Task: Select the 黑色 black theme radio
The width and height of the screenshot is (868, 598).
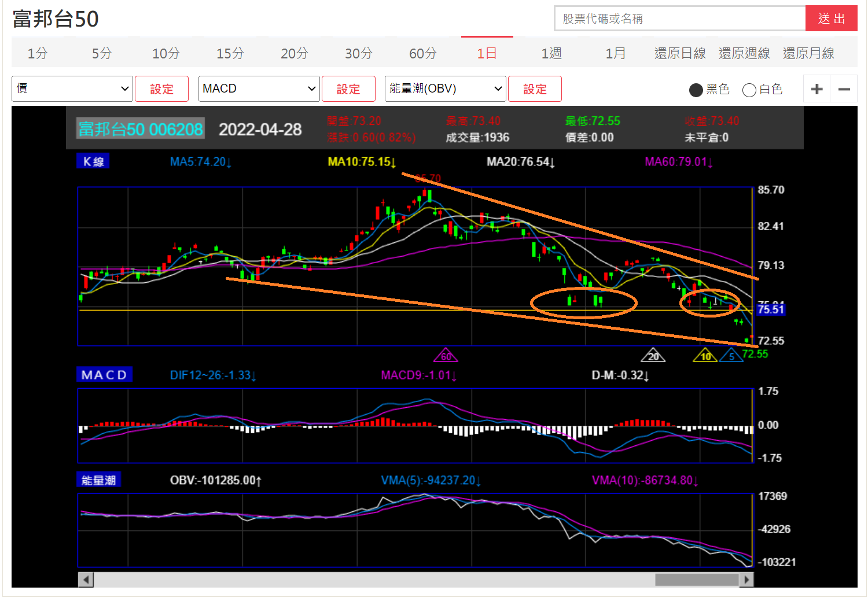Action: pos(696,90)
